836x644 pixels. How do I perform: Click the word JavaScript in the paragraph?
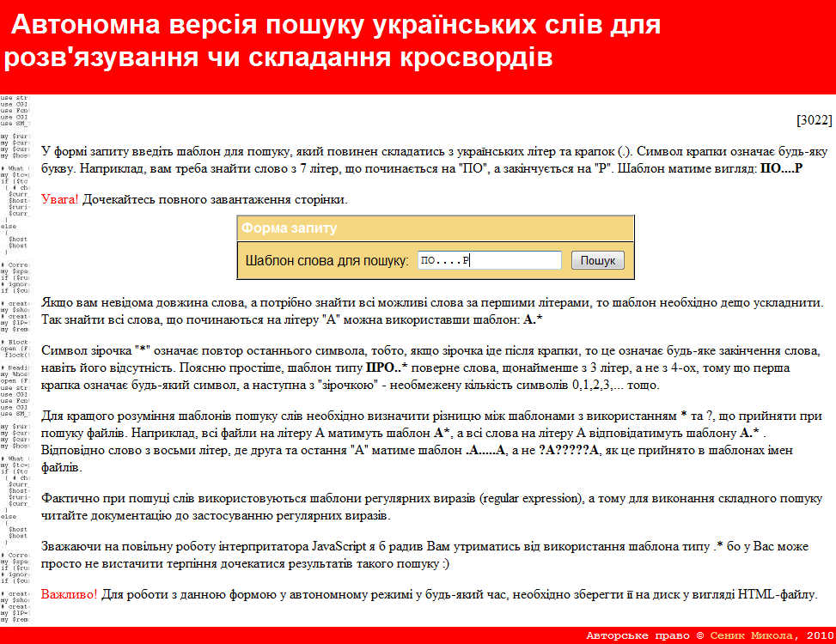point(339,546)
